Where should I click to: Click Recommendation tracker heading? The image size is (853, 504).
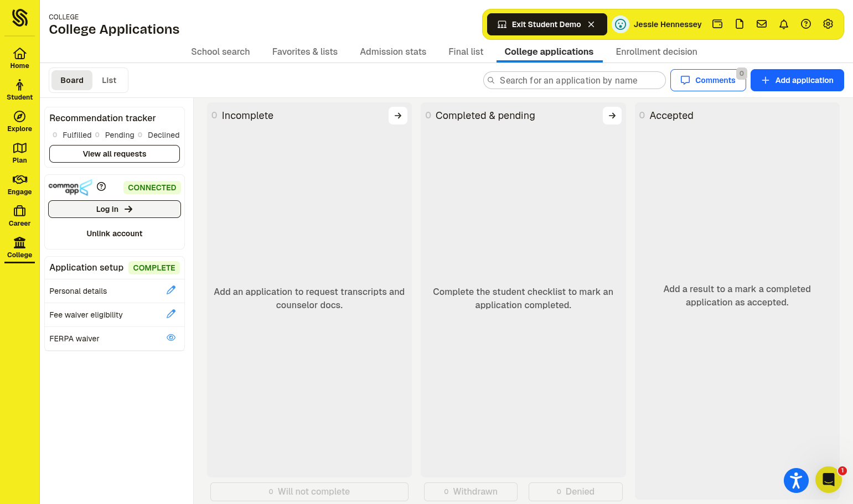pyautogui.click(x=102, y=118)
